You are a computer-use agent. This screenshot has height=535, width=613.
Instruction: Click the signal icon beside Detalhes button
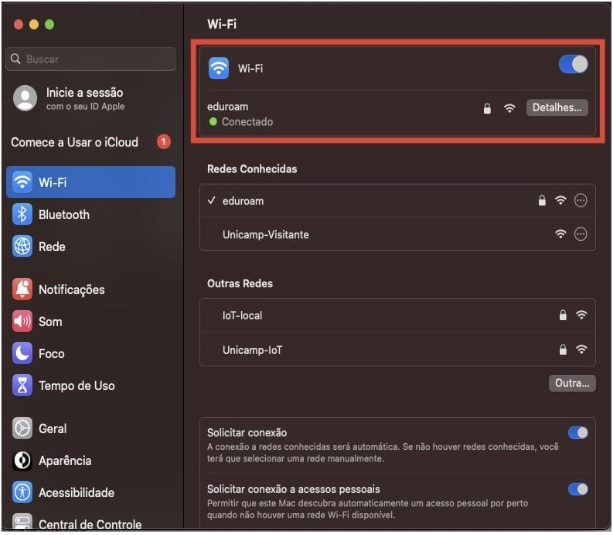(x=509, y=108)
